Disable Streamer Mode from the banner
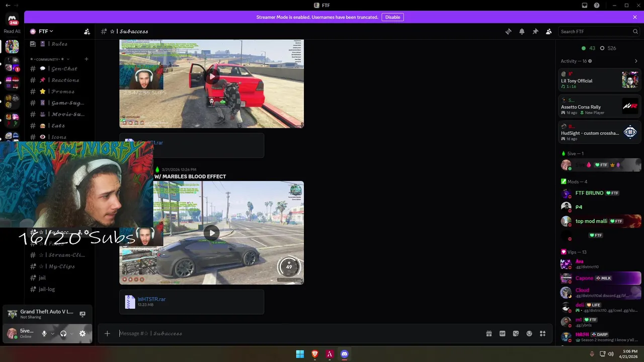 (x=392, y=17)
